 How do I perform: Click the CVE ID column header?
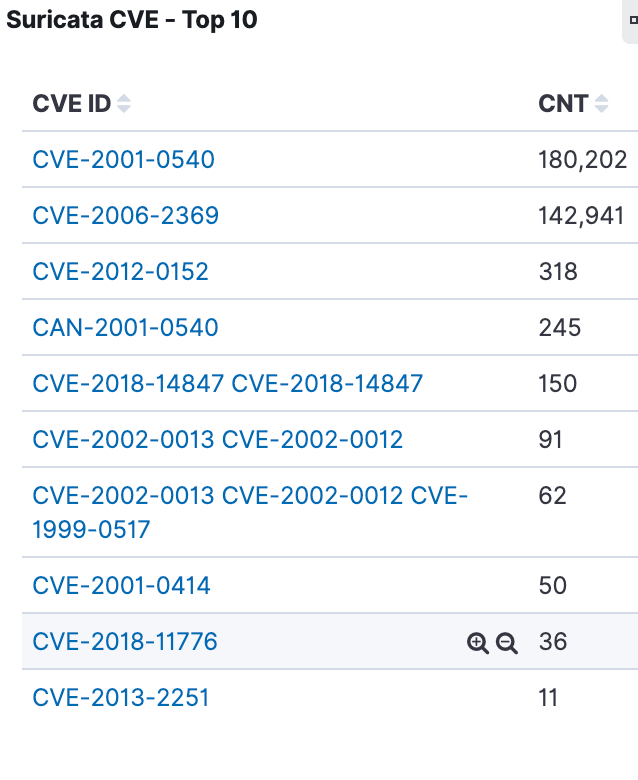71,104
